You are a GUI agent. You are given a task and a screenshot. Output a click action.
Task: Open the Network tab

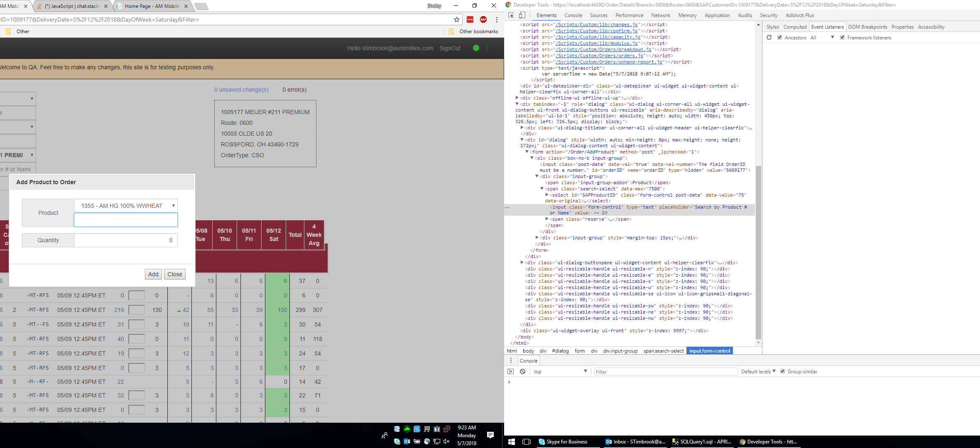pyautogui.click(x=661, y=15)
